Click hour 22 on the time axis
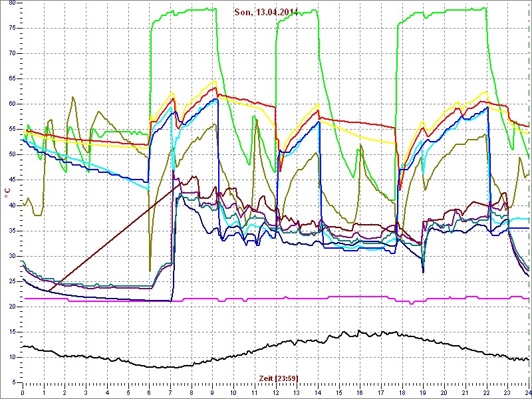532x399 pixels. pyautogui.click(x=487, y=391)
